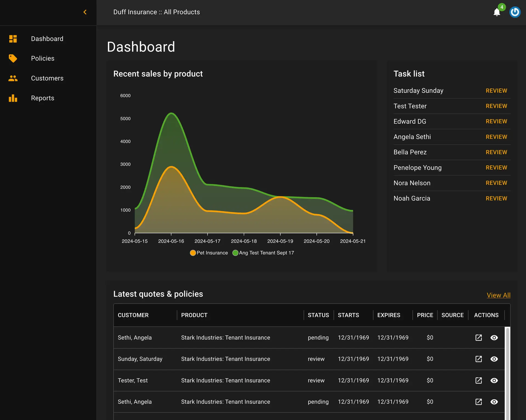
Task: Open Sunday, Saturday row in new window
Action: (479, 359)
